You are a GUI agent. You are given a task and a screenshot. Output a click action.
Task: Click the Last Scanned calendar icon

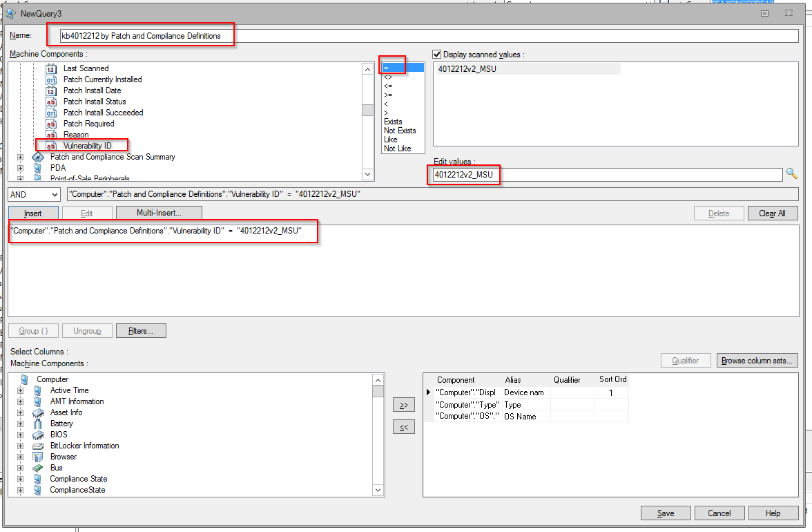(50, 68)
